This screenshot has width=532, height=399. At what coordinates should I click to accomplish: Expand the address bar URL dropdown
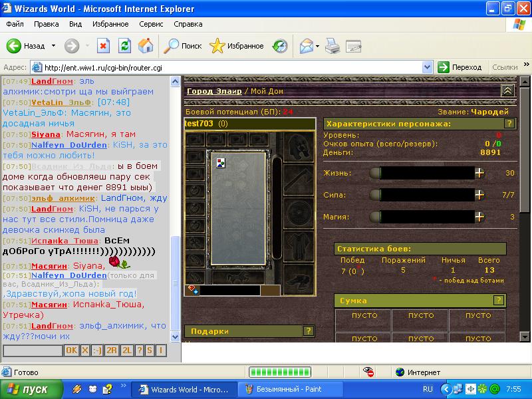click(x=427, y=67)
